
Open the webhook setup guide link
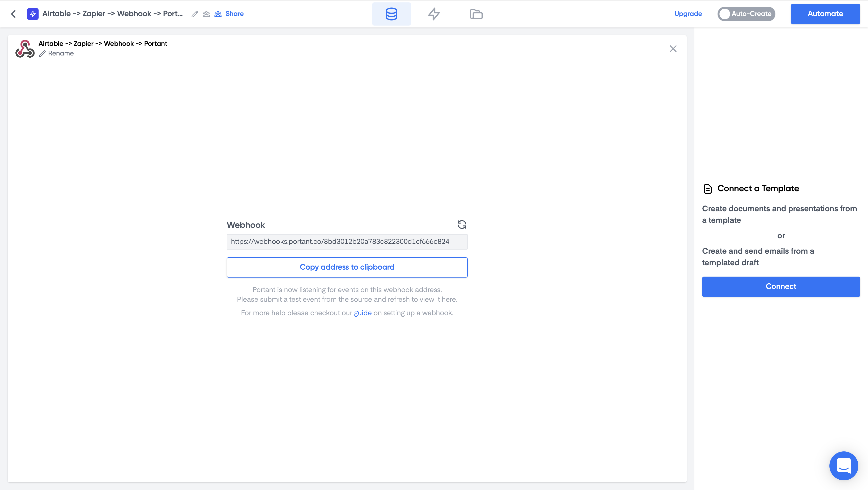click(x=363, y=313)
